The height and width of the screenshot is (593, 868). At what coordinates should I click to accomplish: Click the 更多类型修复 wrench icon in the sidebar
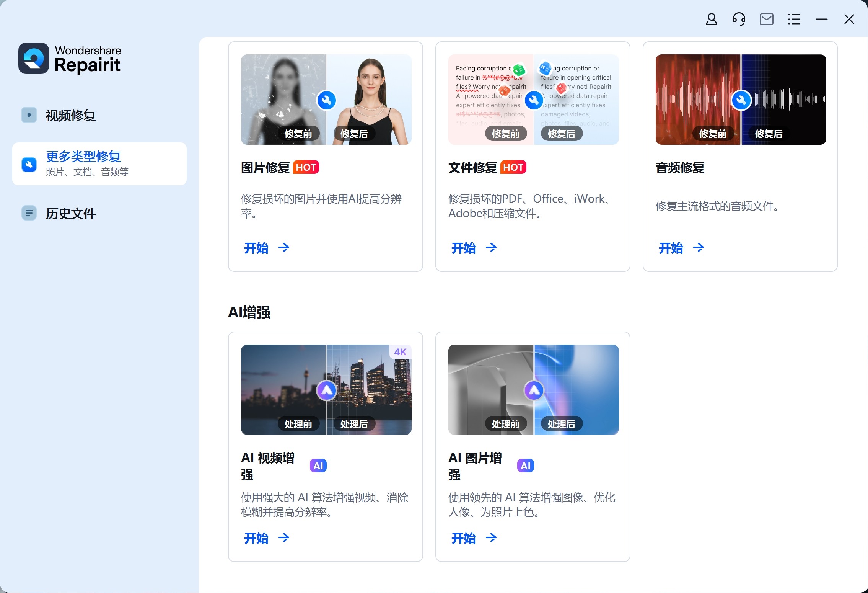[x=29, y=164]
